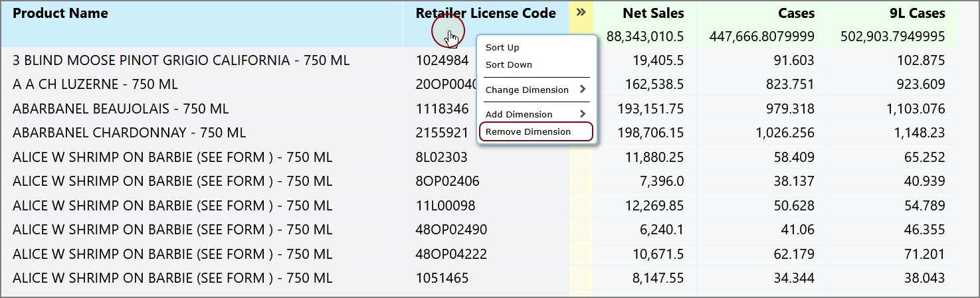
Task: Select the ABARBANEL BEAUJOLAIS product name
Action: tap(120, 109)
